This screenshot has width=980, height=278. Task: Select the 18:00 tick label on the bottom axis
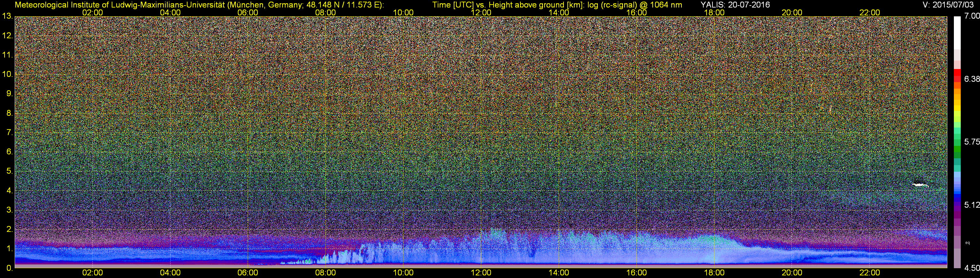(714, 273)
